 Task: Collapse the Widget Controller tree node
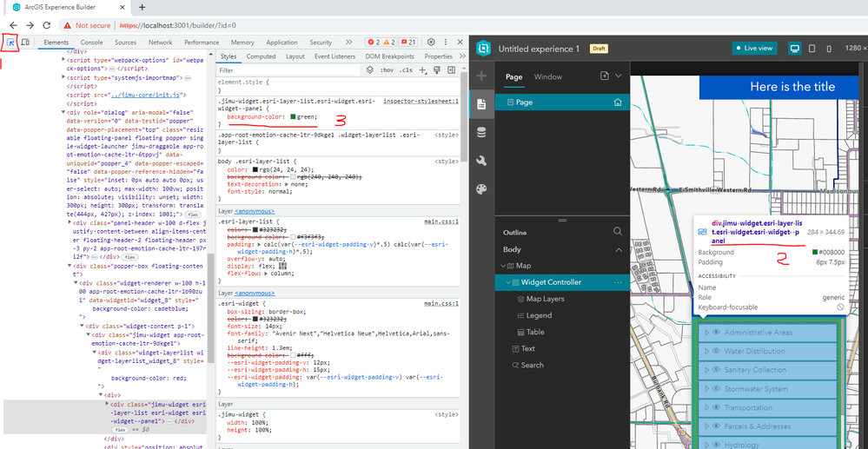point(507,282)
